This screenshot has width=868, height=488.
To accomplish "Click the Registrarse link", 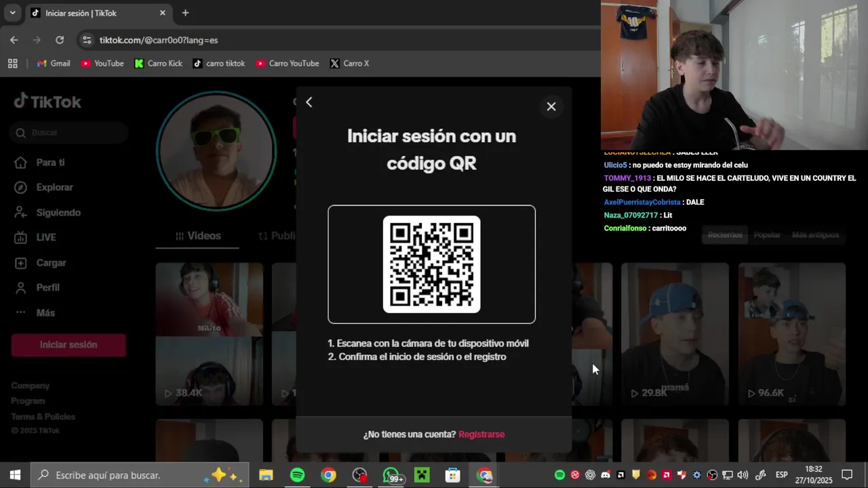I will [x=481, y=434].
